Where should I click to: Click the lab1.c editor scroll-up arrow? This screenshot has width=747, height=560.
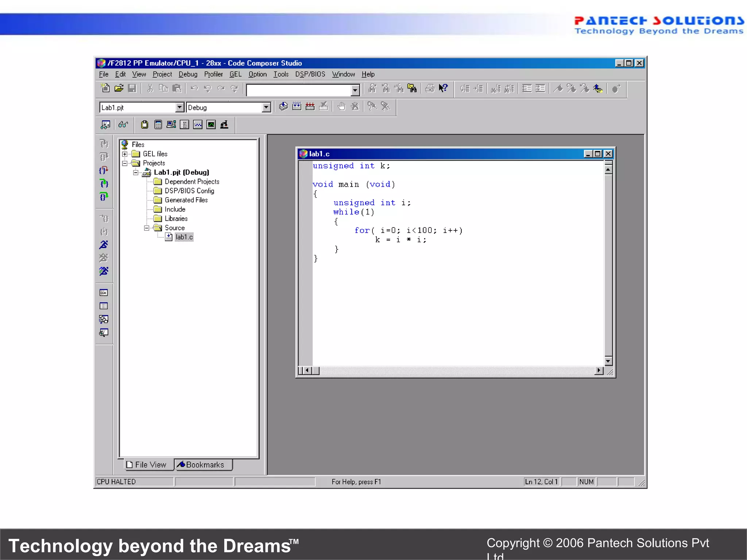tap(608, 170)
